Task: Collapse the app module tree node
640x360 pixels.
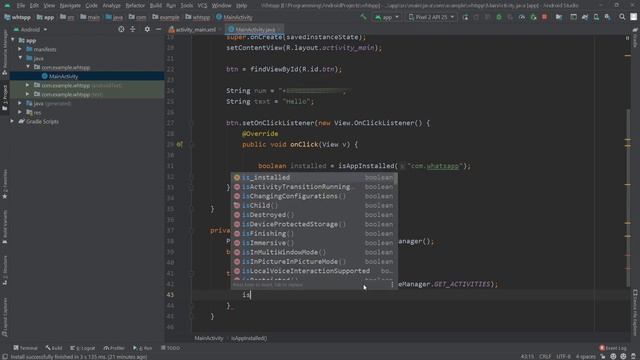Action: (13, 40)
